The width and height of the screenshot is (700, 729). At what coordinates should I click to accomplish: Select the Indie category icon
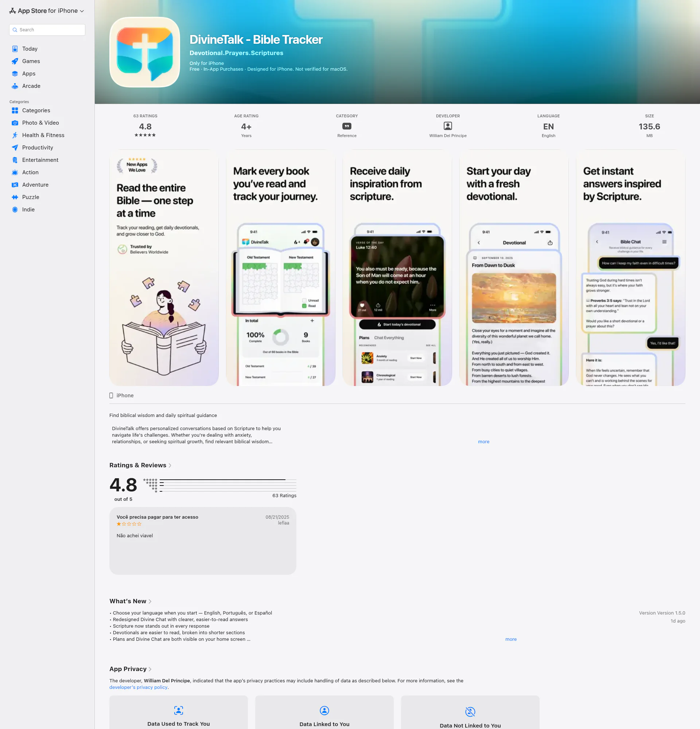coord(15,209)
